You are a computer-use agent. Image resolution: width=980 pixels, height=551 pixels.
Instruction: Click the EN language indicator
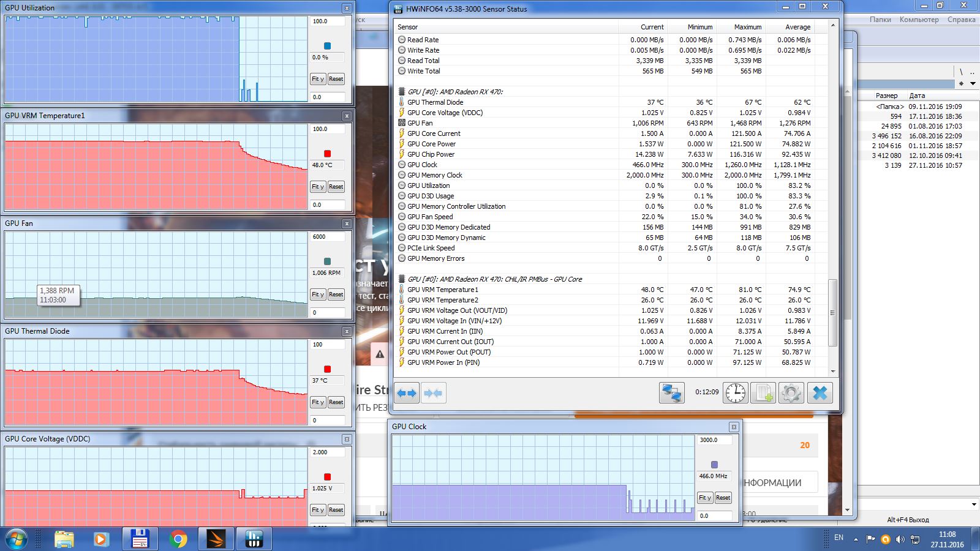pos(839,538)
